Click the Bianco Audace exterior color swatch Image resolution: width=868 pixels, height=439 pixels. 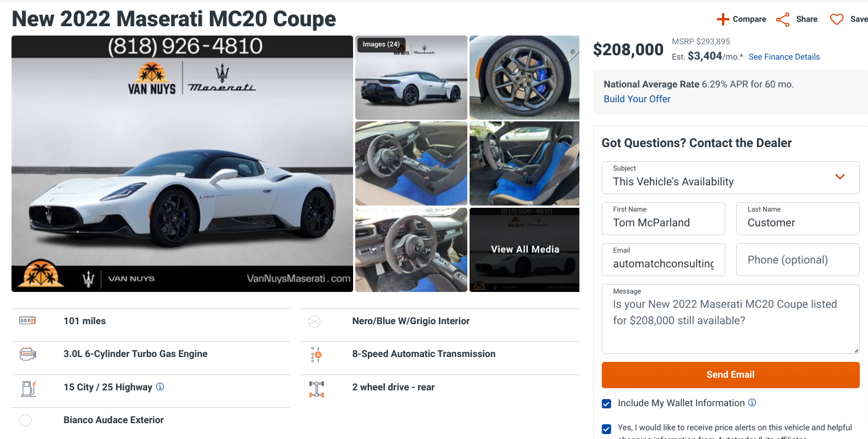(x=26, y=420)
